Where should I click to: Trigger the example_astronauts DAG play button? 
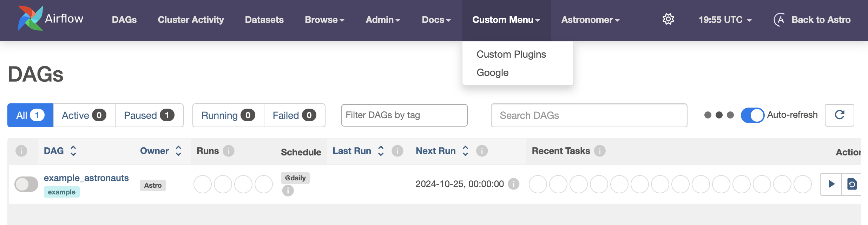(x=831, y=184)
